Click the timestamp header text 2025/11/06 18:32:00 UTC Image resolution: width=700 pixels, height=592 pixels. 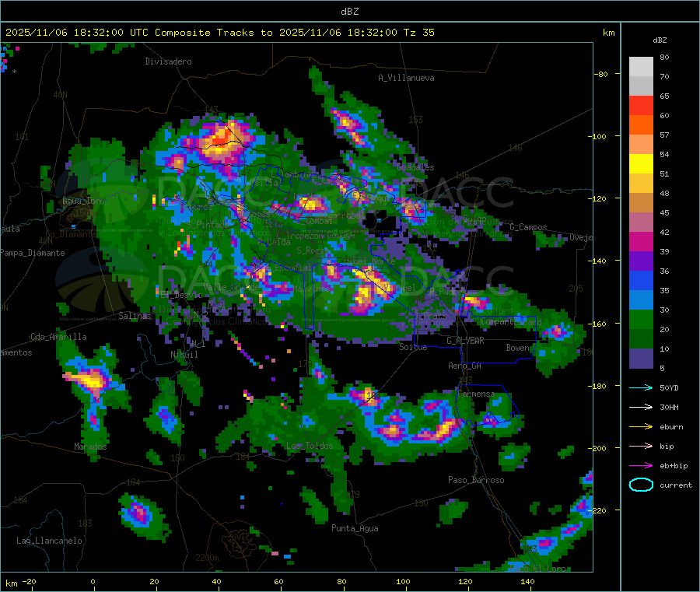click(x=76, y=33)
